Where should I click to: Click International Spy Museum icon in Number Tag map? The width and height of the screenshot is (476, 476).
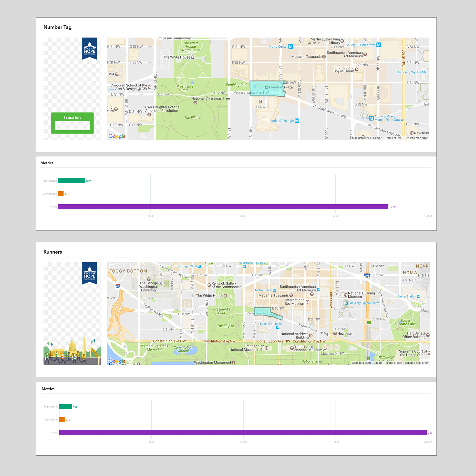pos(357,69)
